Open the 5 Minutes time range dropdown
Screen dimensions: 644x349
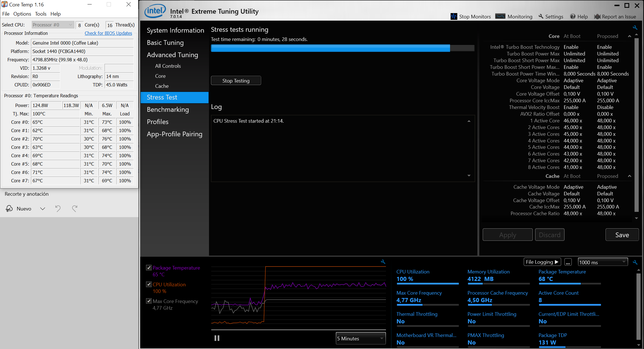point(361,338)
